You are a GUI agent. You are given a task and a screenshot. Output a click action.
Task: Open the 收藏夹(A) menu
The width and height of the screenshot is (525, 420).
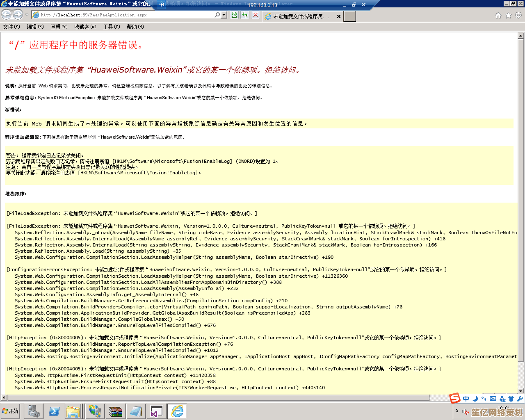pyautogui.click(x=85, y=27)
